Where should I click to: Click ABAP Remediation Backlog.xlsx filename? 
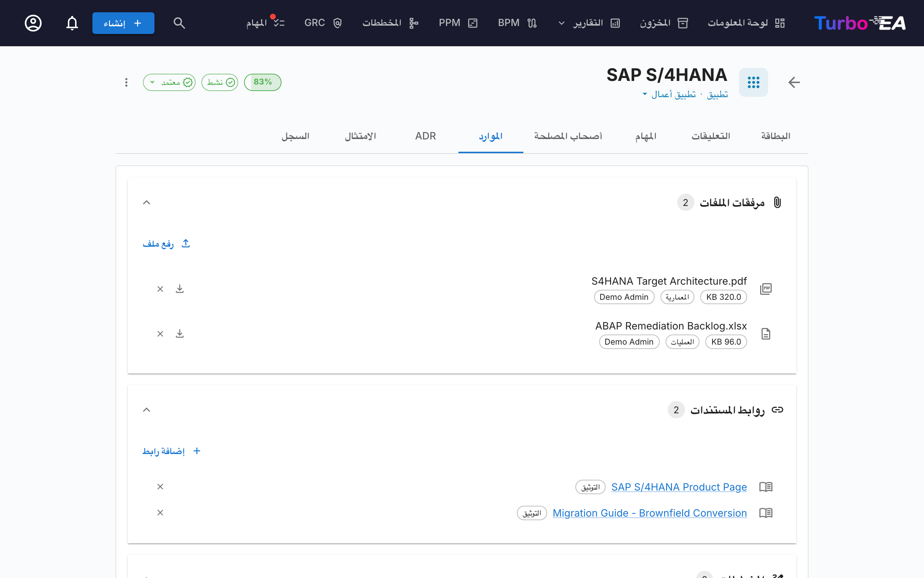(x=671, y=326)
